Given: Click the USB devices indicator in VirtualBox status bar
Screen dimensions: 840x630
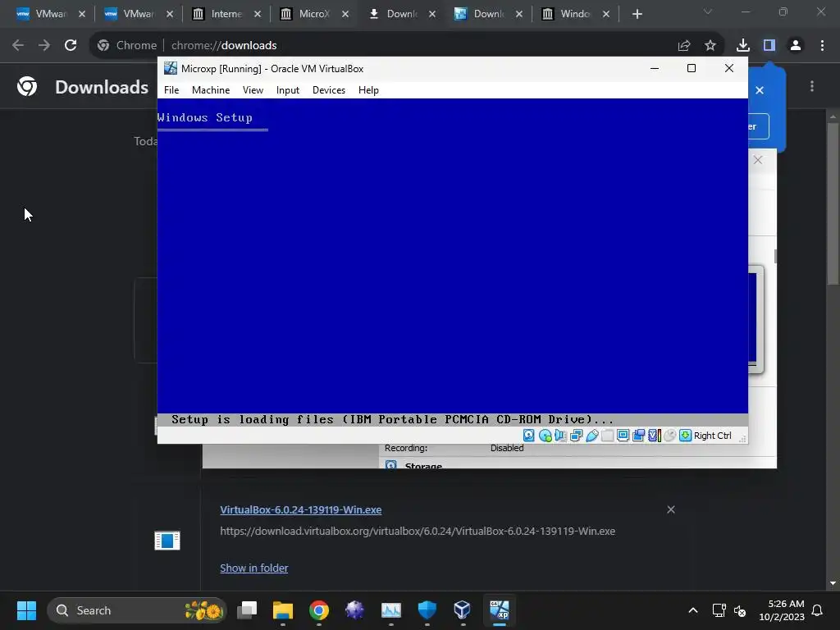Looking at the screenshot, I should tap(591, 436).
